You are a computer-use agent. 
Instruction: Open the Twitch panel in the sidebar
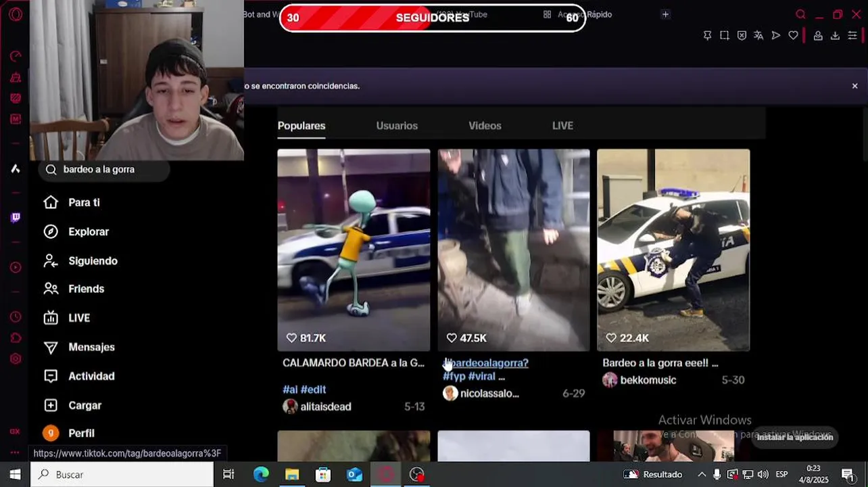16,217
